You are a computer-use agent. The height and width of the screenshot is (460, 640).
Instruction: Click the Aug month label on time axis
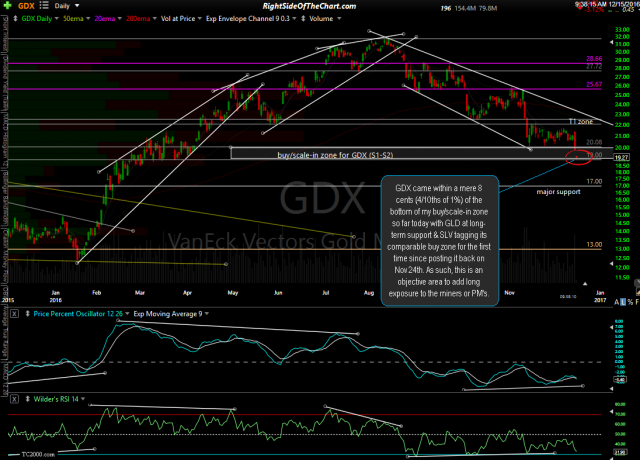pos(369,293)
